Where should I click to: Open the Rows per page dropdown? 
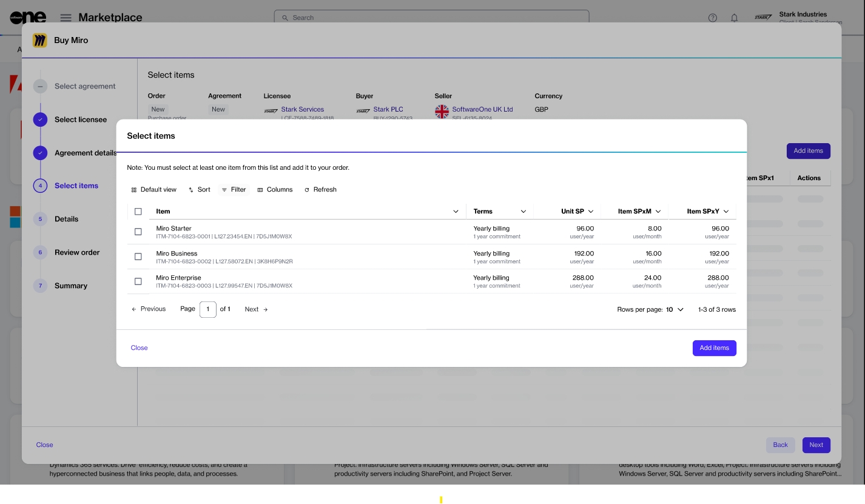point(675,309)
